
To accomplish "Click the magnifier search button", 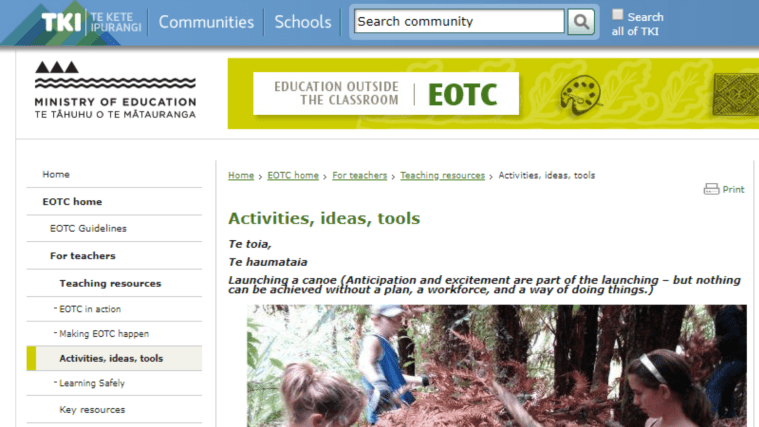I will pos(581,22).
